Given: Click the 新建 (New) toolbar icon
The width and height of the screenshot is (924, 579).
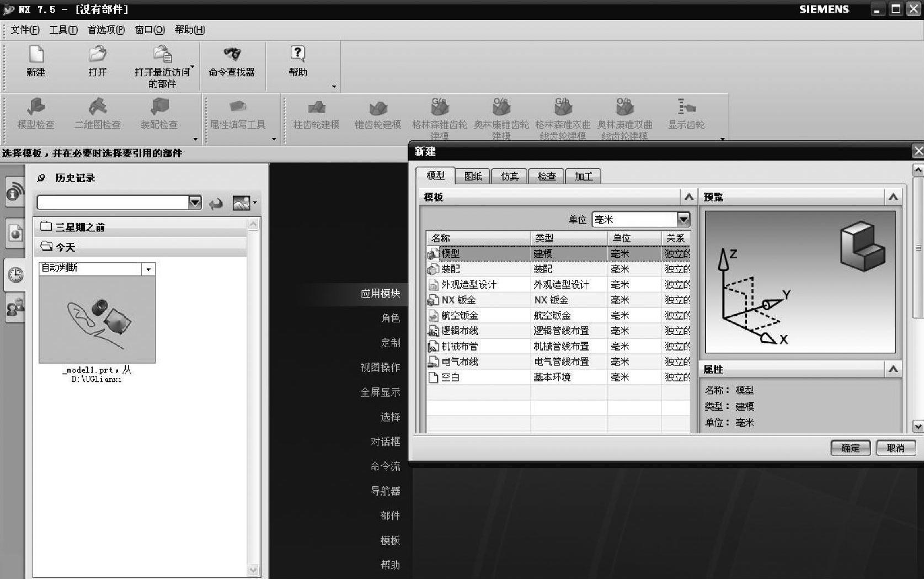Looking at the screenshot, I should pyautogui.click(x=36, y=55).
